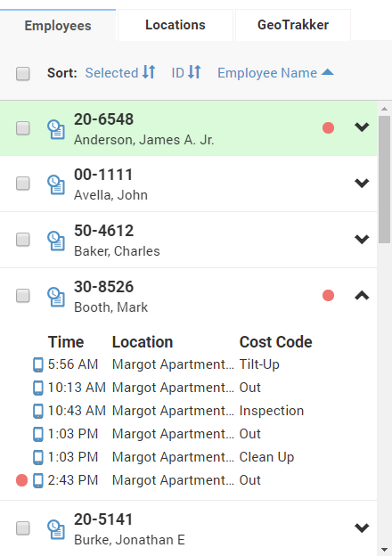Screen dimensions: 392x556
Task: Select employee ID 00-1111
Action: [x=103, y=175]
